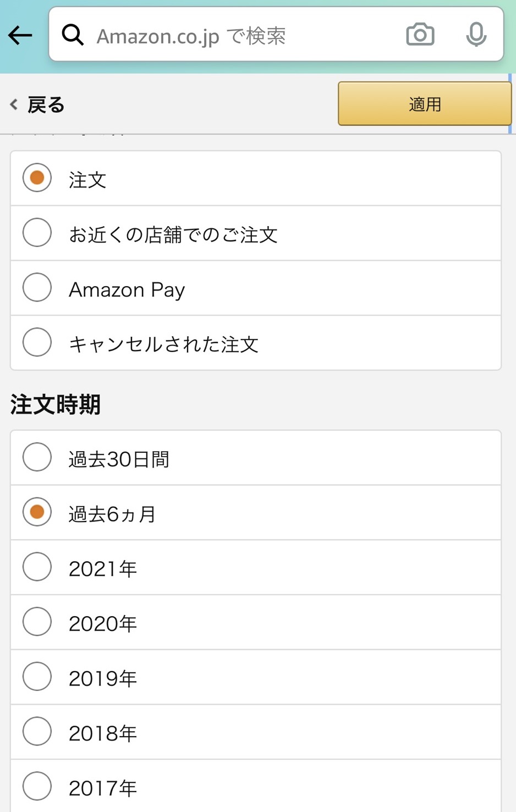Choose the 2020年 order period
Image resolution: width=516 pixels, height=812 pixels.
click(x=37, y=622)
